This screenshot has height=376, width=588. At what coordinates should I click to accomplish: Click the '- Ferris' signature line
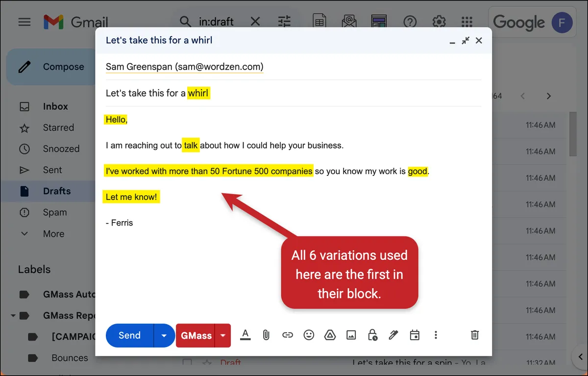click(x=119, y=223)
